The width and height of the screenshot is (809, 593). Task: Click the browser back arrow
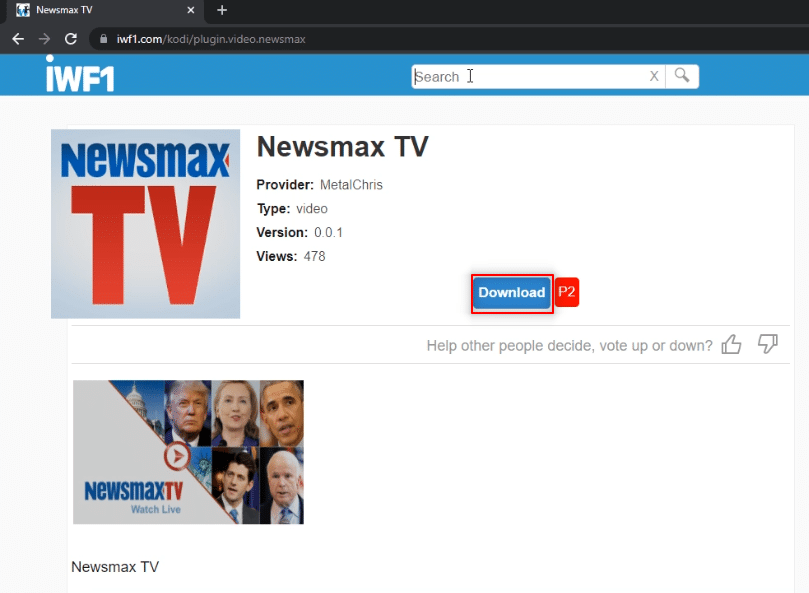point(18,39)
